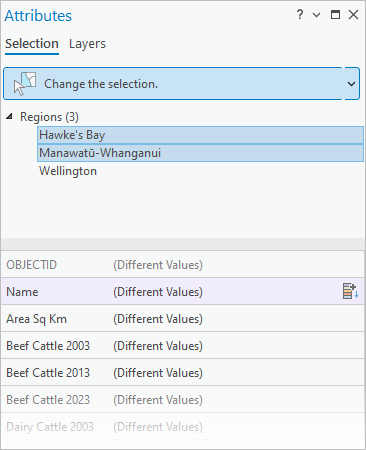
Task: Click the Name row calculate field icon
Action: [x=350, y=291]
